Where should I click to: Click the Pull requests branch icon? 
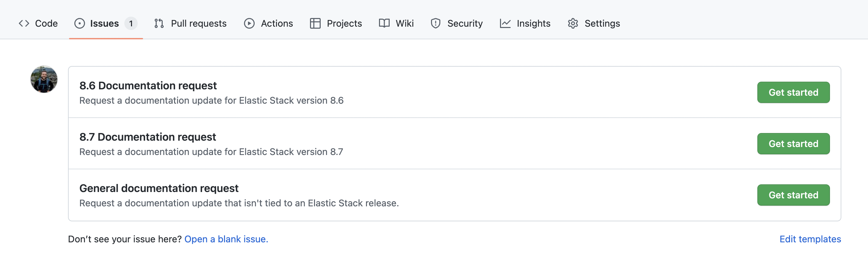[159, 23]
